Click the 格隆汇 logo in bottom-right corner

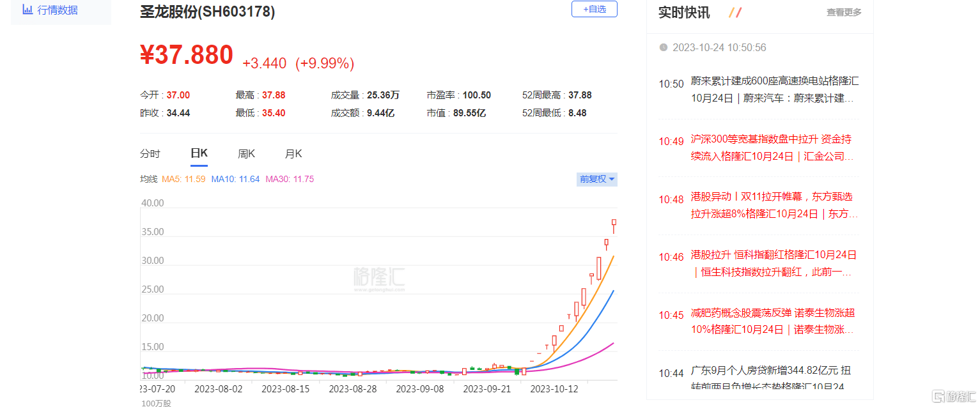(x=953, y=396)
